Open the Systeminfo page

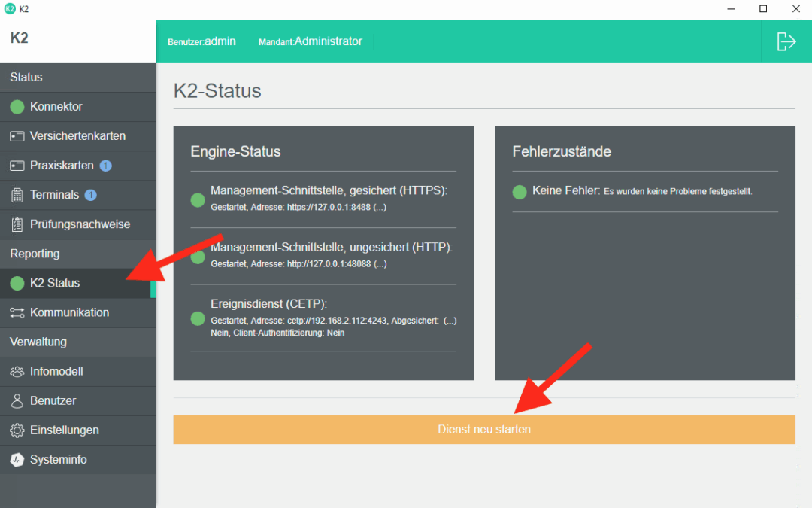(x=77, y=460)
